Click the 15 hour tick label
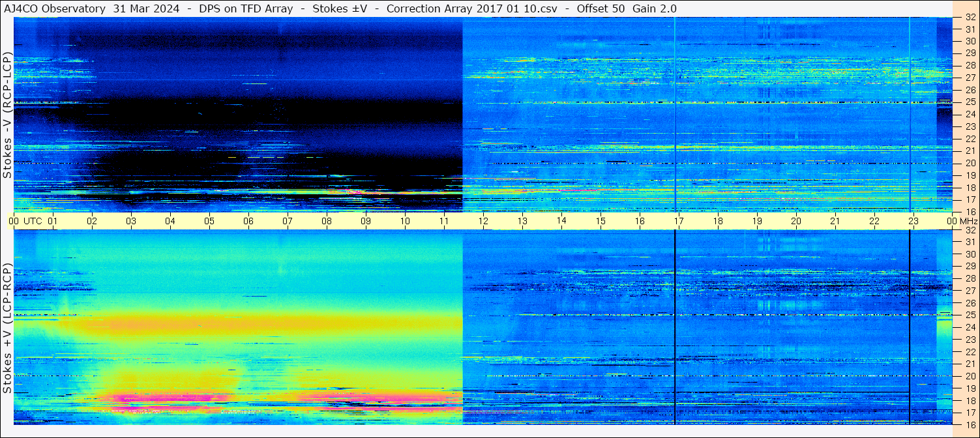 point(601,221)
